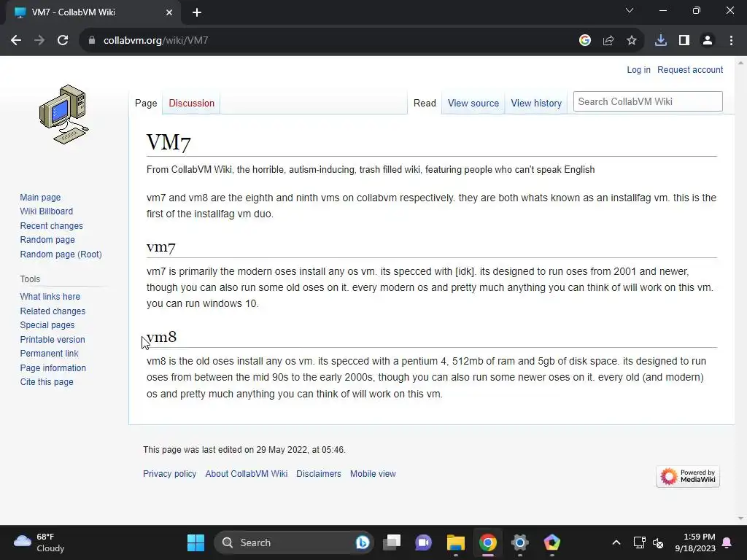Select the Read tab
Screen dimensions: 747x560
click(425, 104)
